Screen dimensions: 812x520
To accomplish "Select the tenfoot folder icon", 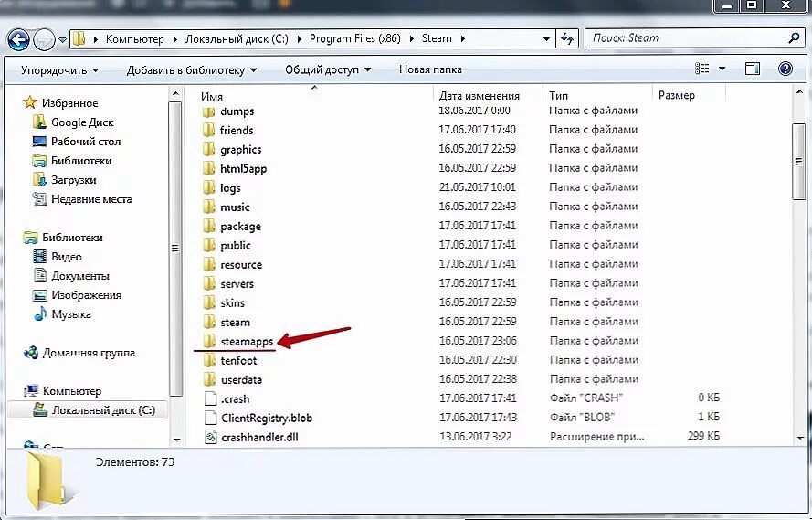I will (208, 360).
